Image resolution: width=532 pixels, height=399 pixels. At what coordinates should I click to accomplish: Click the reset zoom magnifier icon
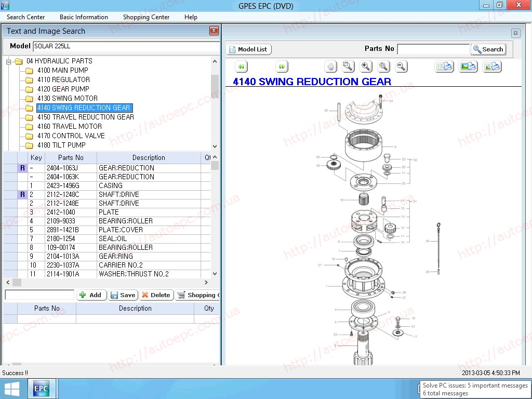pos(383,66)
